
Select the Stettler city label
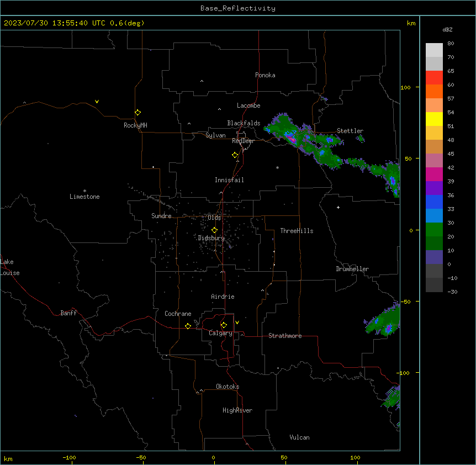350,131
